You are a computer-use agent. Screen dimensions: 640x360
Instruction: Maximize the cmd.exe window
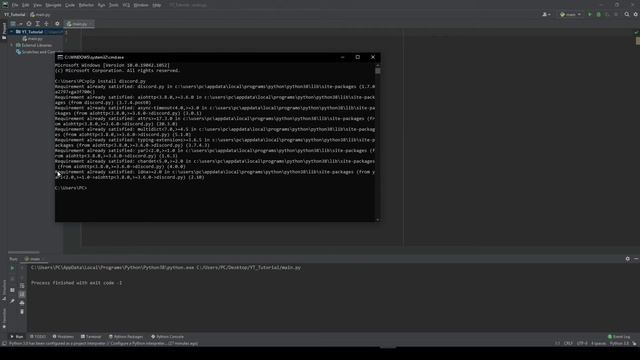pyautogui.click(x=358, y=57)
